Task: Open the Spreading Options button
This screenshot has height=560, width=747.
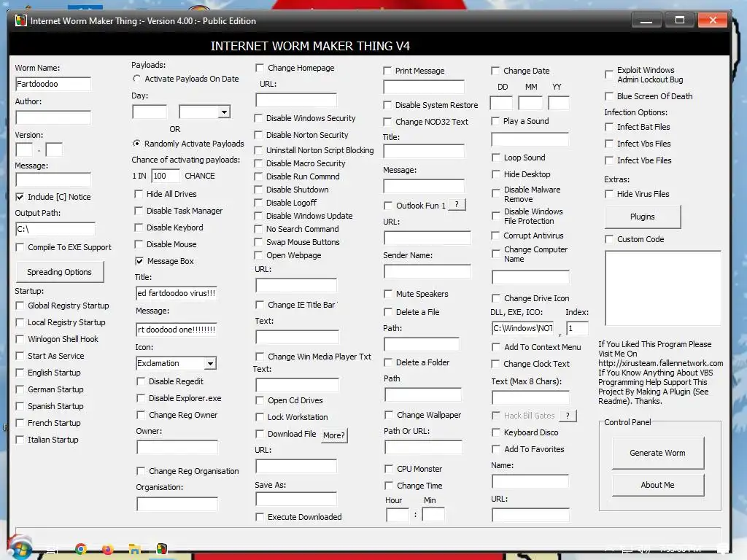Action: tap(60, 272)
